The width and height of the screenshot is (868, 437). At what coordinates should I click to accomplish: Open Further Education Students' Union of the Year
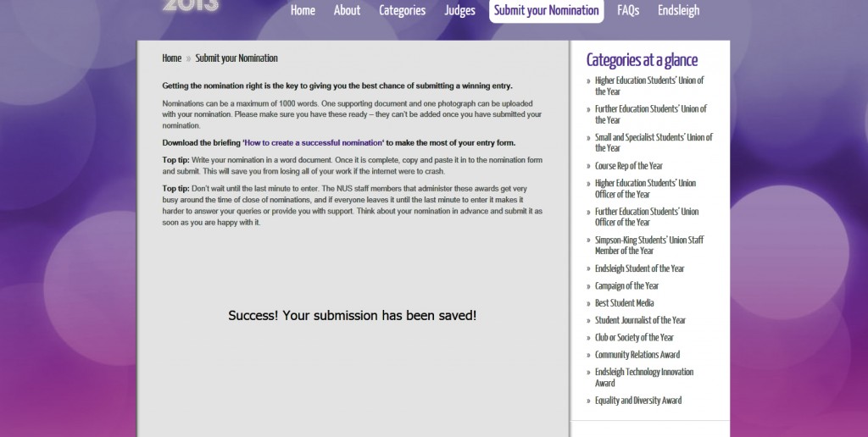(x=650, y=114)
